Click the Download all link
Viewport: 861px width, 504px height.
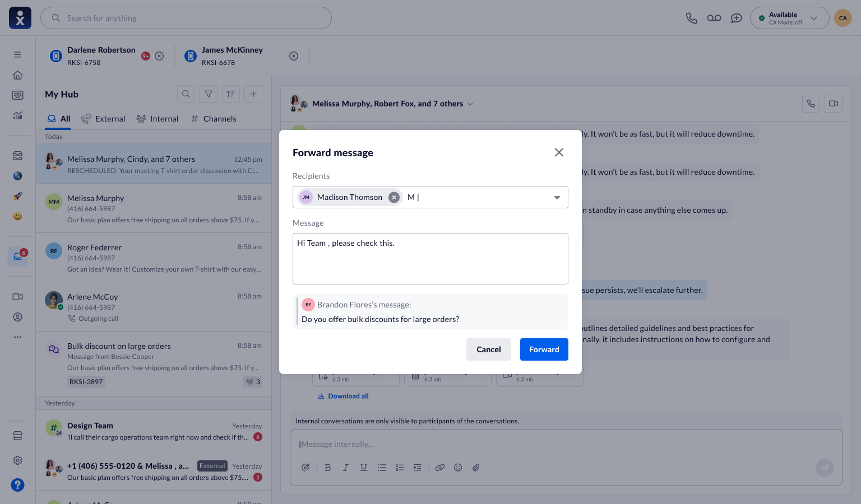click(343, 396)
